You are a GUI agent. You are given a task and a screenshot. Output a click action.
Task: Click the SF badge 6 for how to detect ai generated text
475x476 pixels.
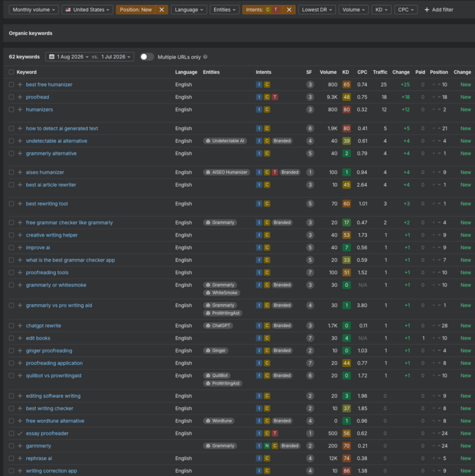[310, 128]
